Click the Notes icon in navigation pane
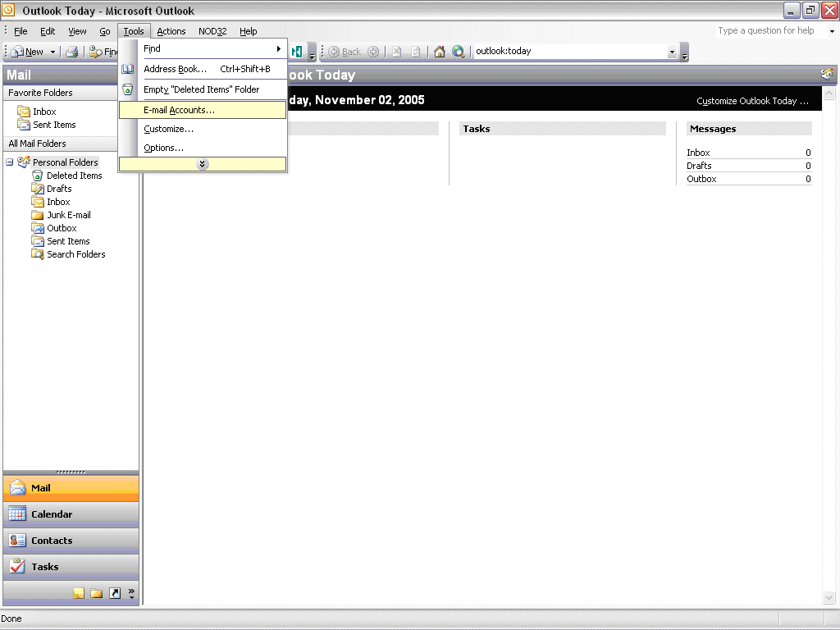This screenshot has width=840, height=630. coord(79,593)
